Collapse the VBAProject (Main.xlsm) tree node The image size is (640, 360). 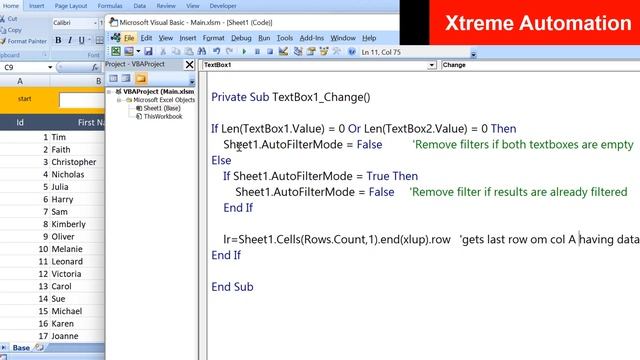[x=109, y=92]
